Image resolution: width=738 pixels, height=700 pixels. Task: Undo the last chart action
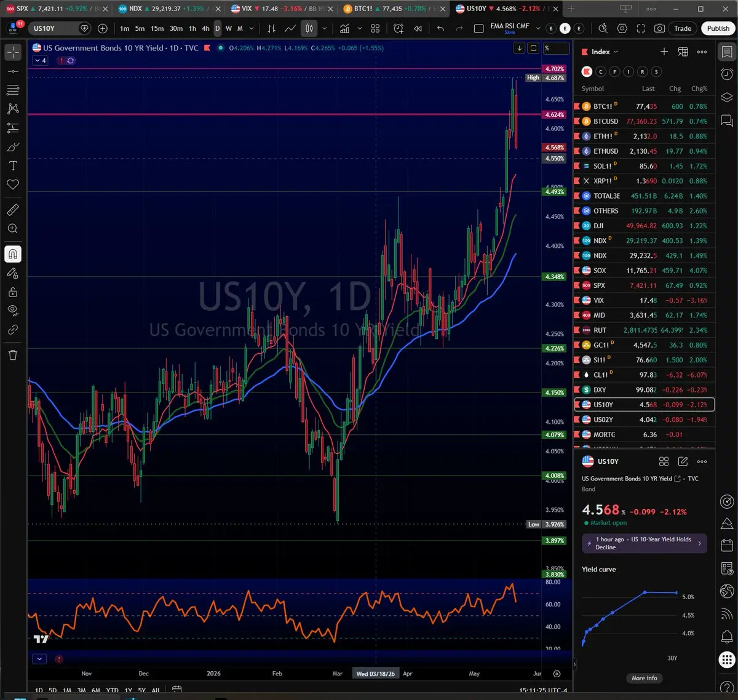coord(440,28)
